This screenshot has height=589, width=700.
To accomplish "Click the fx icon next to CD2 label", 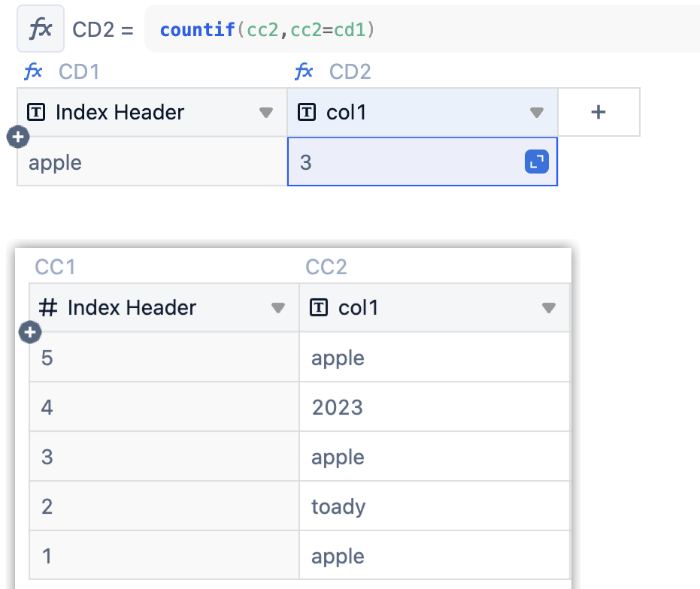I will (304, 71).
